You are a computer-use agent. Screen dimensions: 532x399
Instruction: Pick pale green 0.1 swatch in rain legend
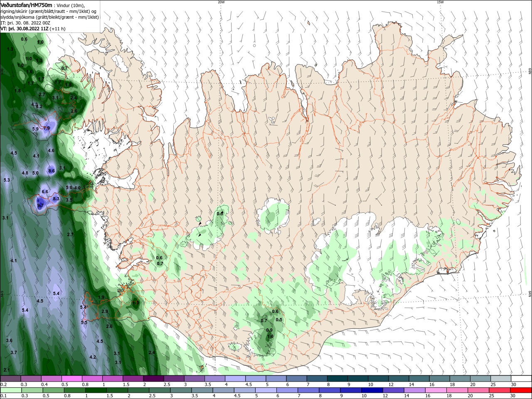10,390
